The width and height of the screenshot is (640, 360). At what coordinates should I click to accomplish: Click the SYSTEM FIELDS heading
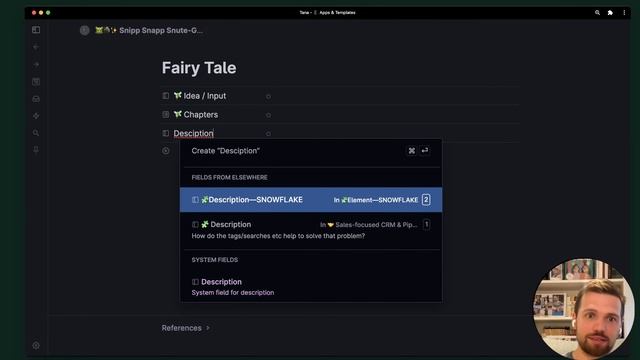215,260
